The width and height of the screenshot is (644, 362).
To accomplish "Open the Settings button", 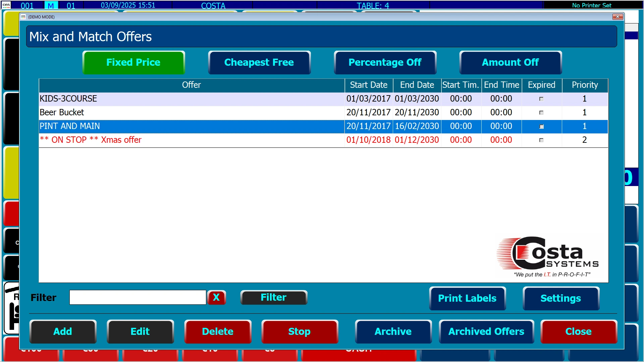I will tap(560, 298).
